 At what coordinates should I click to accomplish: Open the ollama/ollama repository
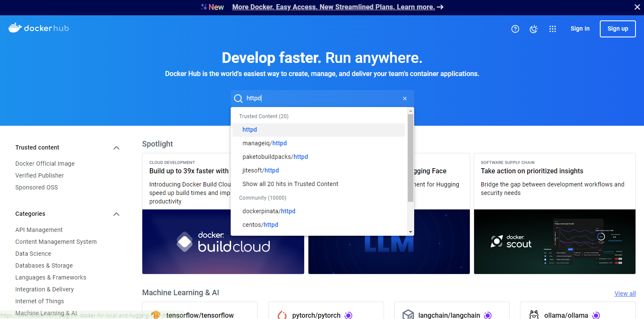coord(566,316)
